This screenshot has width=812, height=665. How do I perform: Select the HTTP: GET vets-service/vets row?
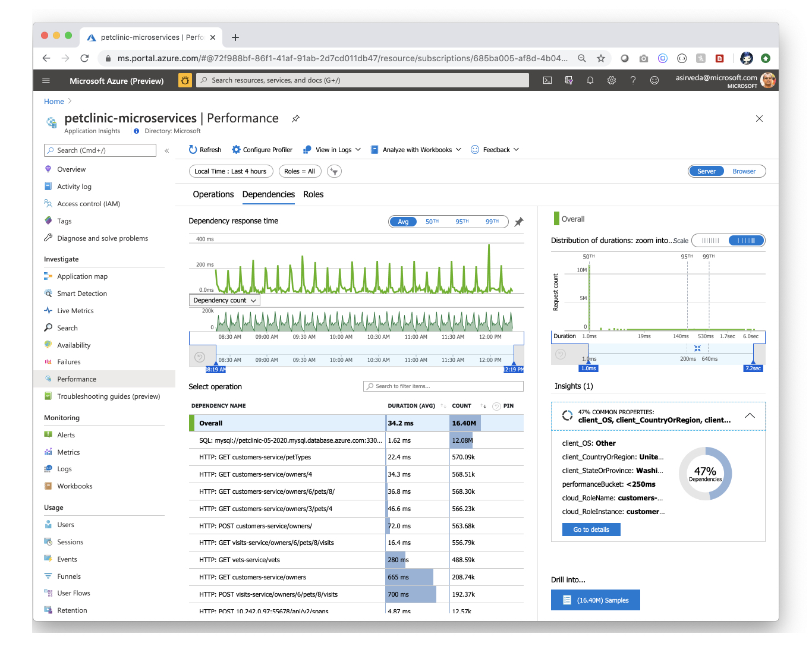356,560
